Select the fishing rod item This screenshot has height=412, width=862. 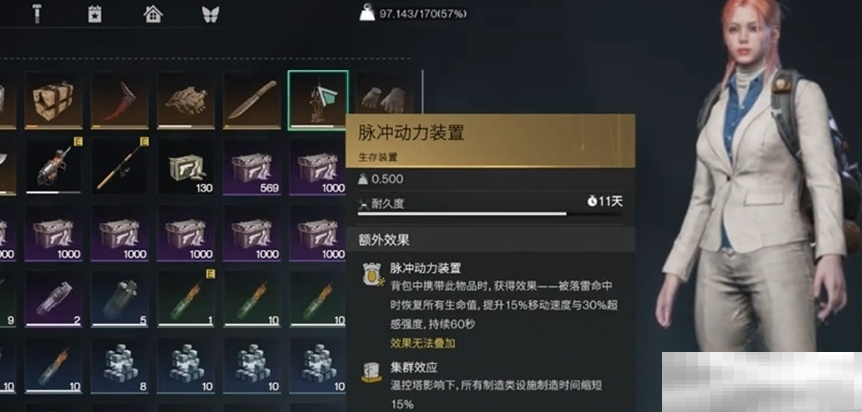click(x=119, y=166)
